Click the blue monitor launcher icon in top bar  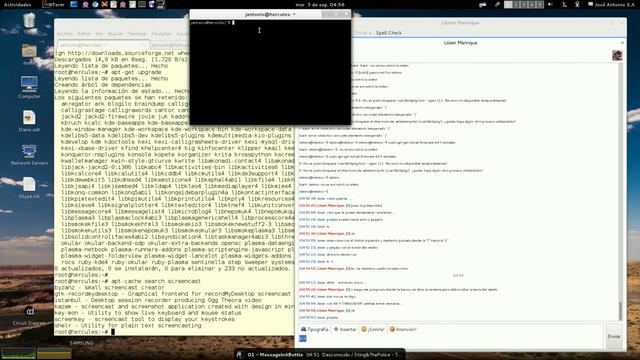74,4
